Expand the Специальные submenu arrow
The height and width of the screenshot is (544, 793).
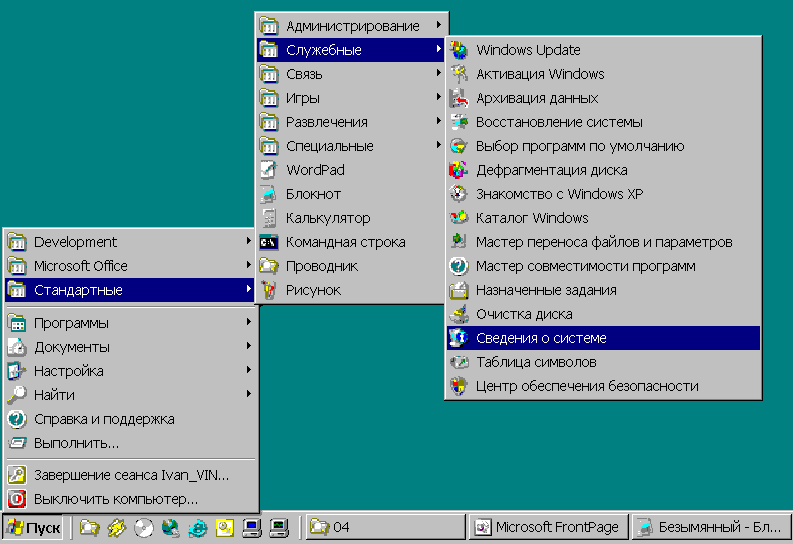tap(438, 145)
